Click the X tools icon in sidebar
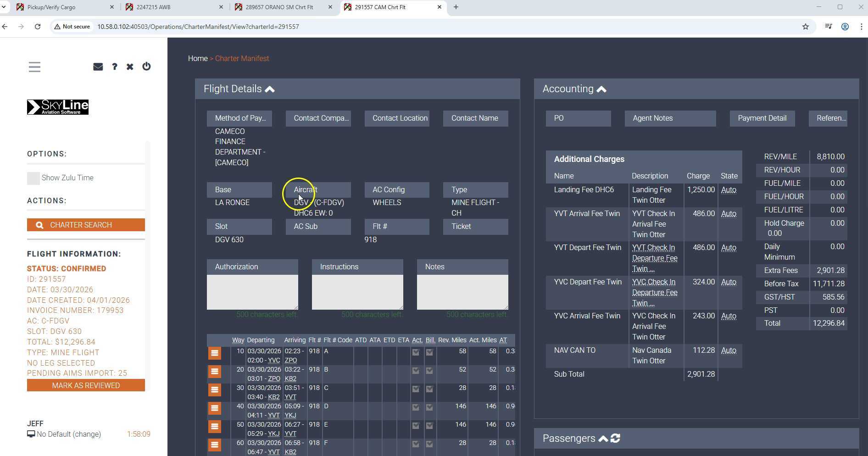Screen dimensions: 868x456 [x=130, y=67]
